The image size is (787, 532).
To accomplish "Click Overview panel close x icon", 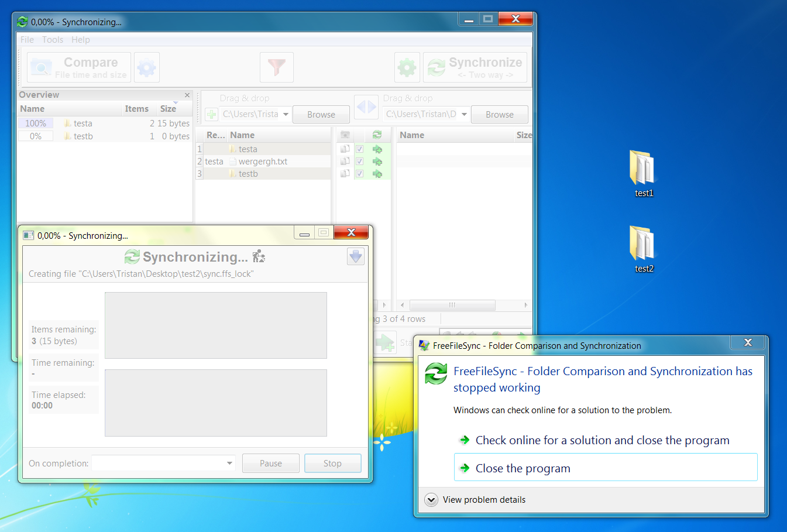I will point(187,95).
